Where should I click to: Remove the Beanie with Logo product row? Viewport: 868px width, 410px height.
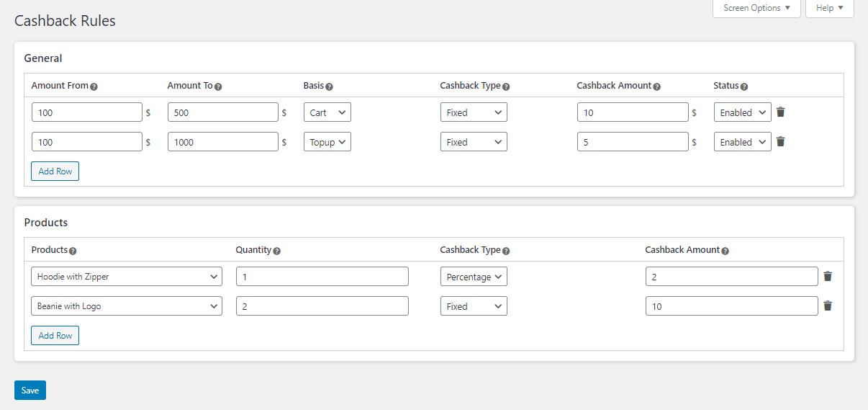point(828,306)
